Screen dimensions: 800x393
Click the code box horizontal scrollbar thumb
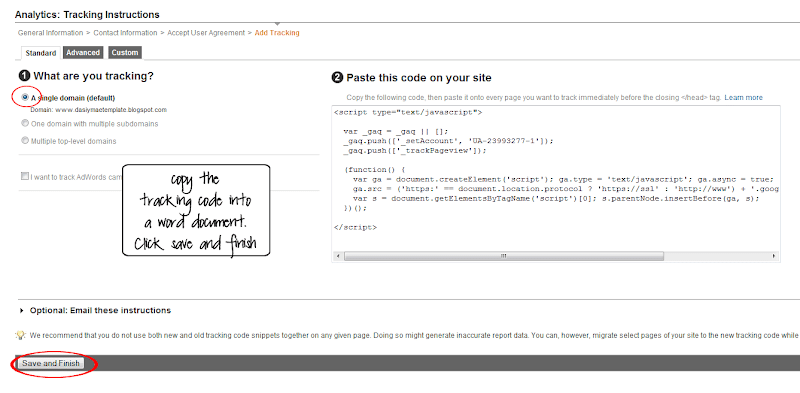(504, 256)
